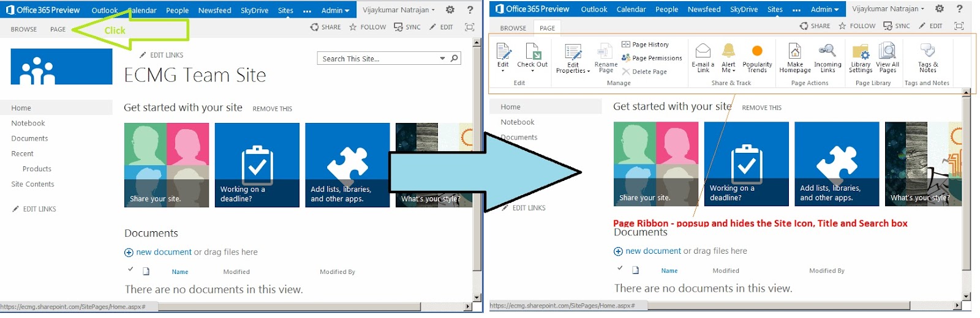This screenshot has height=318, width=980.
Task: Open SkyDrive in left screenshot top bar
Action: pos(254,10)
